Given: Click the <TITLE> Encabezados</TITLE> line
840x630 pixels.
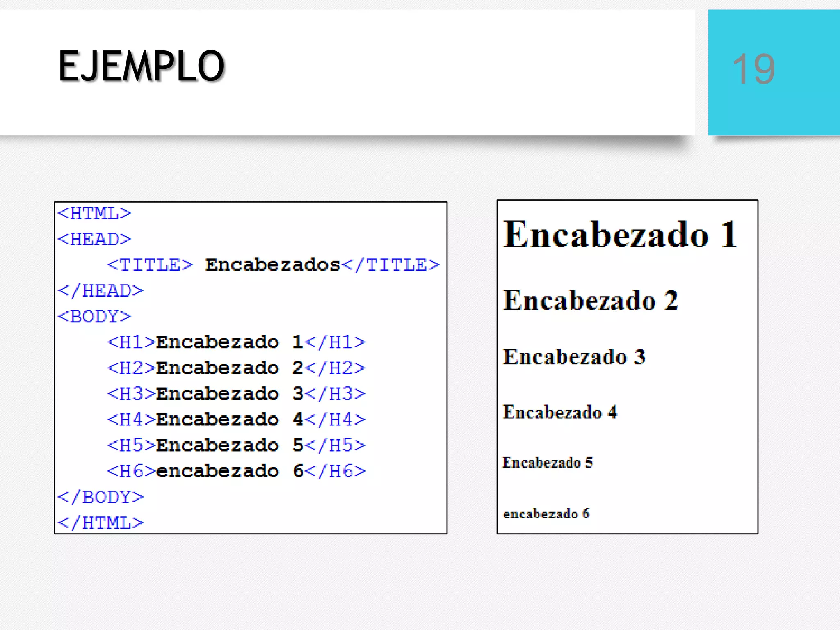Looking at the screenshot, I should point(273,265).
